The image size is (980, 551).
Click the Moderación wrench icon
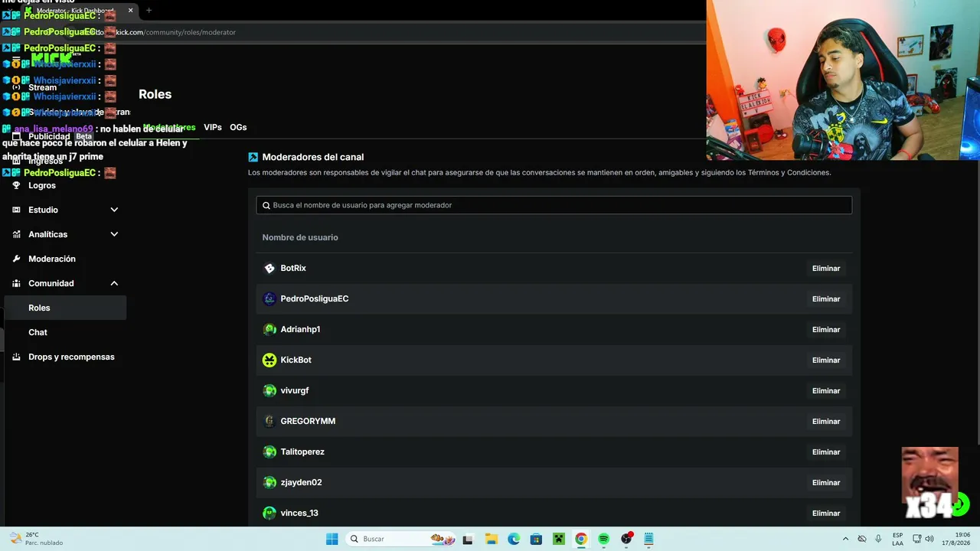point(16,259)
